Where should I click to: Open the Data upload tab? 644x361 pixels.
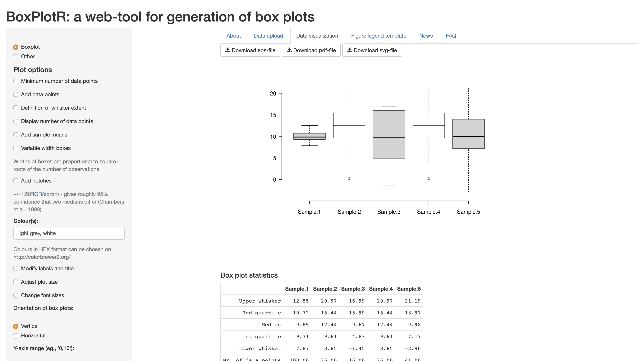click(x=269, y=36)
